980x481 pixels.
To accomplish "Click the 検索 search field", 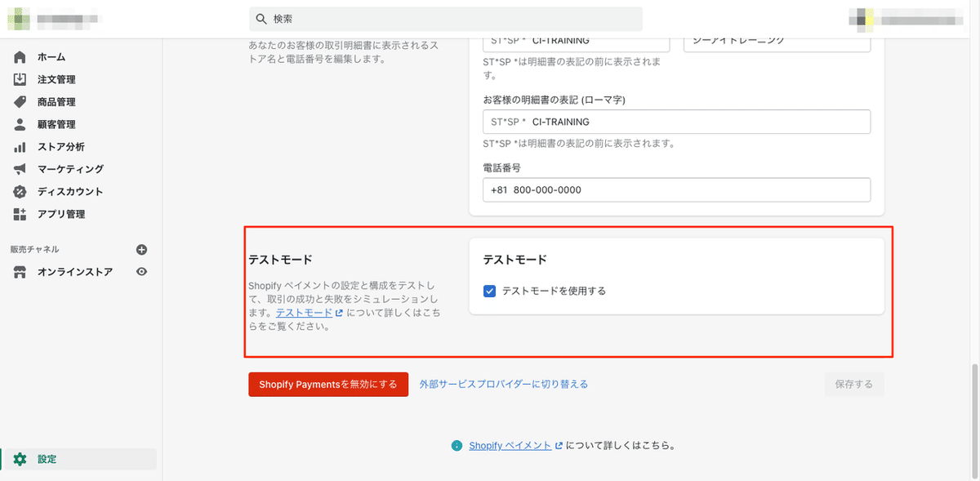I will pos(445,19).
